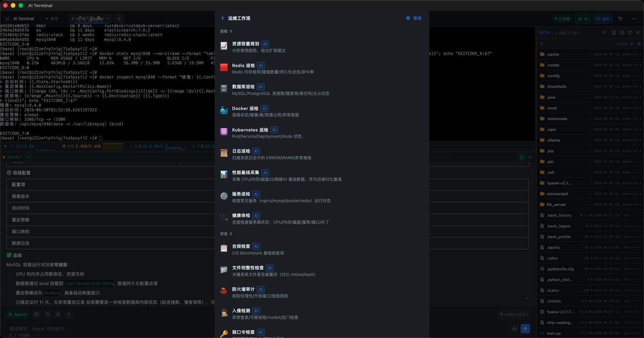
Task: Open the agent history clock icon
Action: click(x=47, y=314)
